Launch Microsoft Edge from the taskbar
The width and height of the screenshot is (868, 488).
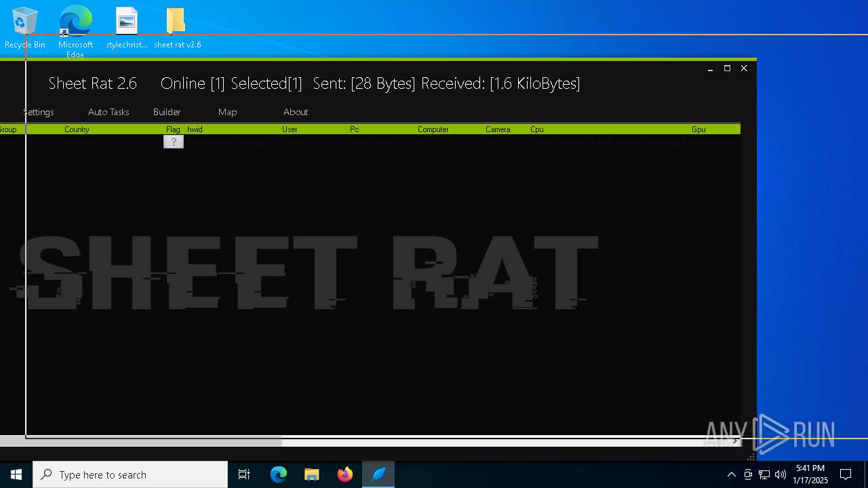pos(279,474)
